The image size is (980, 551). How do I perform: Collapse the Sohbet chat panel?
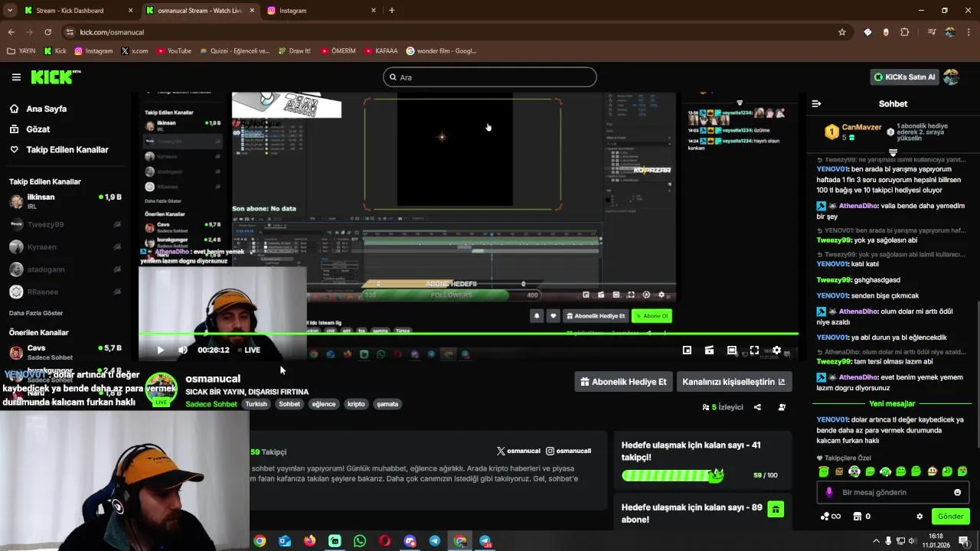816,103
